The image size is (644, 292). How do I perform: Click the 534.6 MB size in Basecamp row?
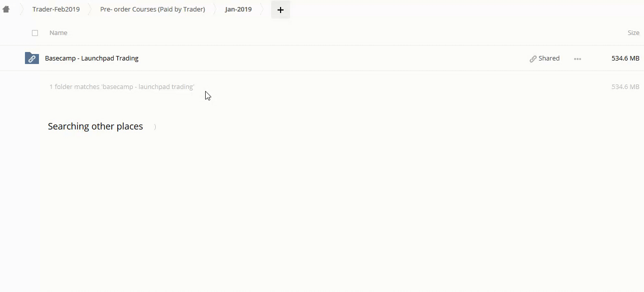pyautogui.click(x=626, y=58)
